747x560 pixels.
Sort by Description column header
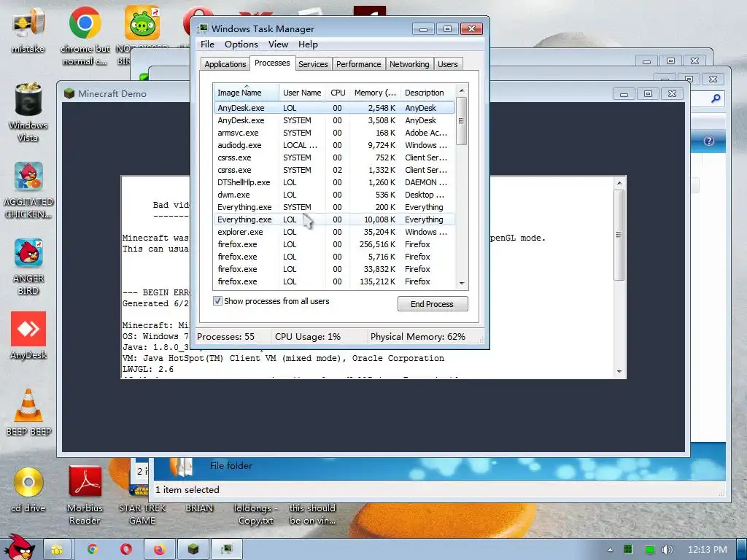(427, 93)
